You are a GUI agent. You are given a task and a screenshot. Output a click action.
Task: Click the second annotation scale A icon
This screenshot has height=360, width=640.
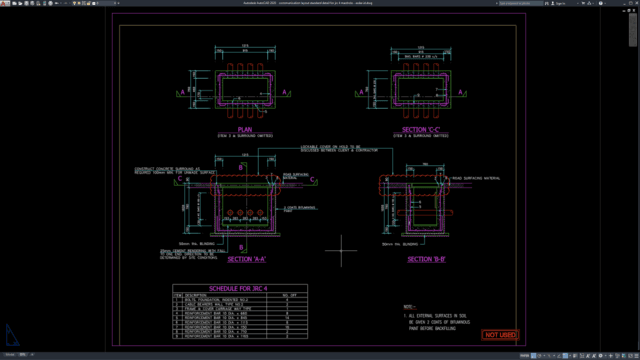(x=594, y=356)
